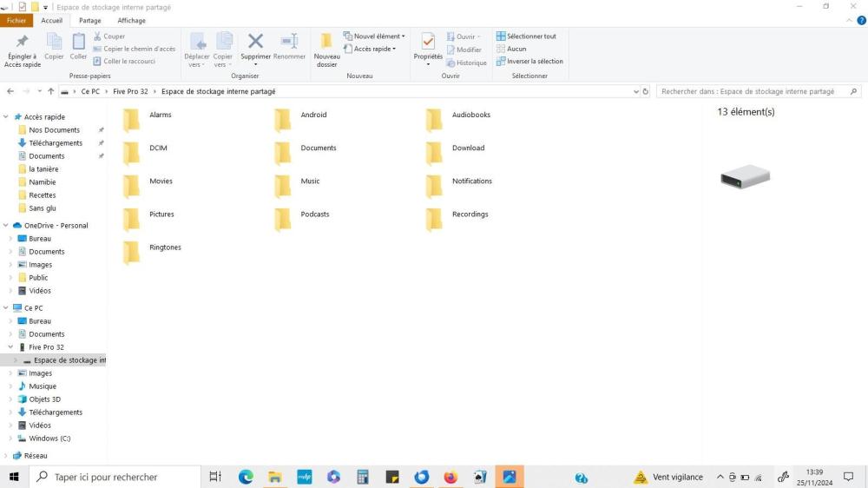Screen dimensions: 868x488
Task: Select la tanière in sidebar
Action: point(43,169)
